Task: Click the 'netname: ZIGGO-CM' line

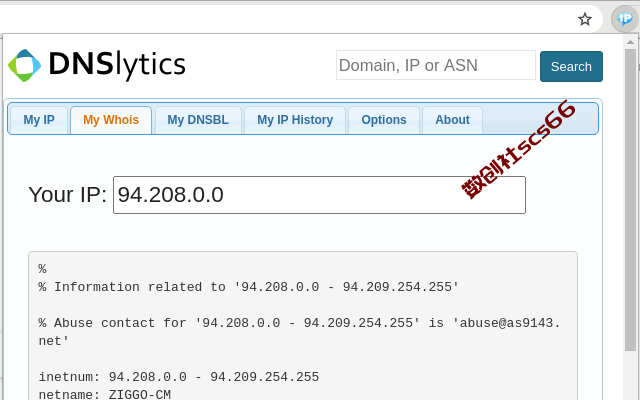Action: (x=104, y=394)
